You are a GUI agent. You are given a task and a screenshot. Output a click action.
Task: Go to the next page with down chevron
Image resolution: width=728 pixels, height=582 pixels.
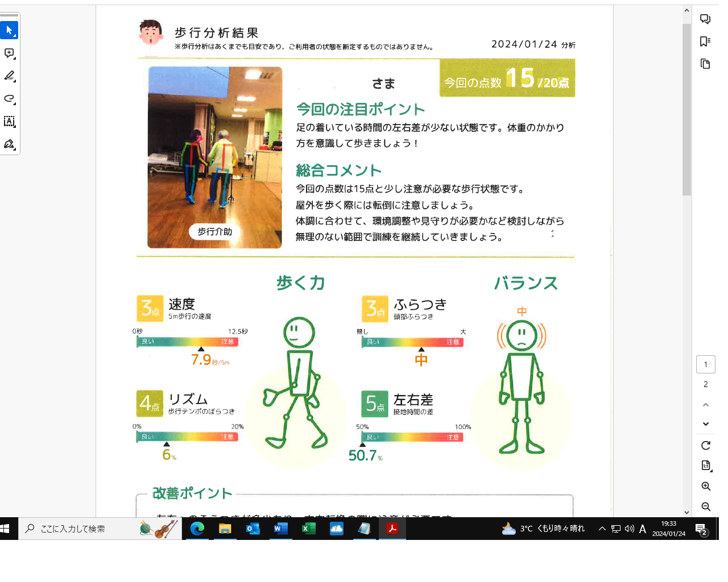705,424
